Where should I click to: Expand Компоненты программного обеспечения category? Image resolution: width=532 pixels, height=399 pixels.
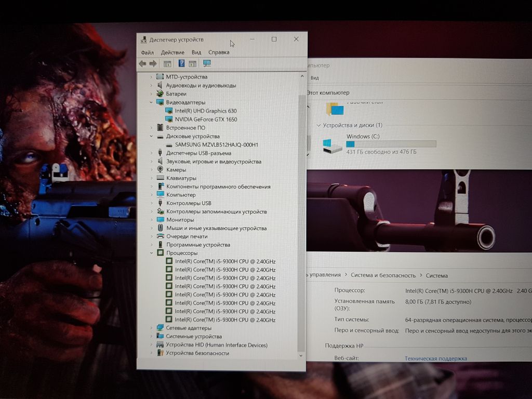tap(151, 187)
